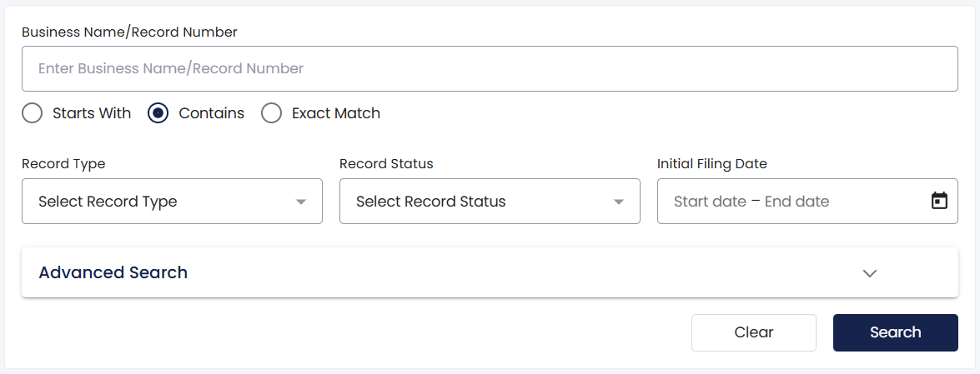Click the Record Status dropdown arrow
Viewport: 980px width, 374px height.
coord(619,202)
